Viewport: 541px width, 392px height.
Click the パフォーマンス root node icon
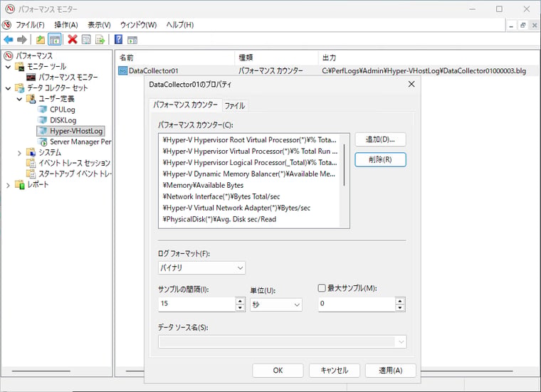[x=9, y=55]
